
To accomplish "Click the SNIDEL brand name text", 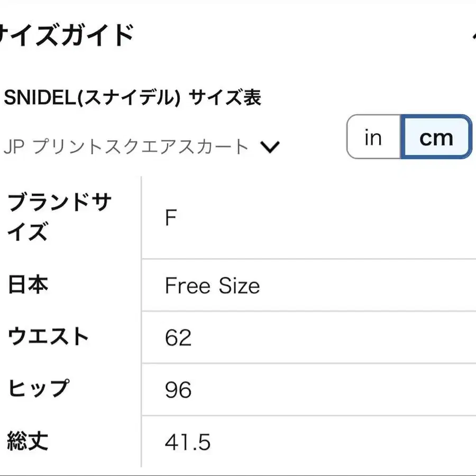I will coord(40,98).
